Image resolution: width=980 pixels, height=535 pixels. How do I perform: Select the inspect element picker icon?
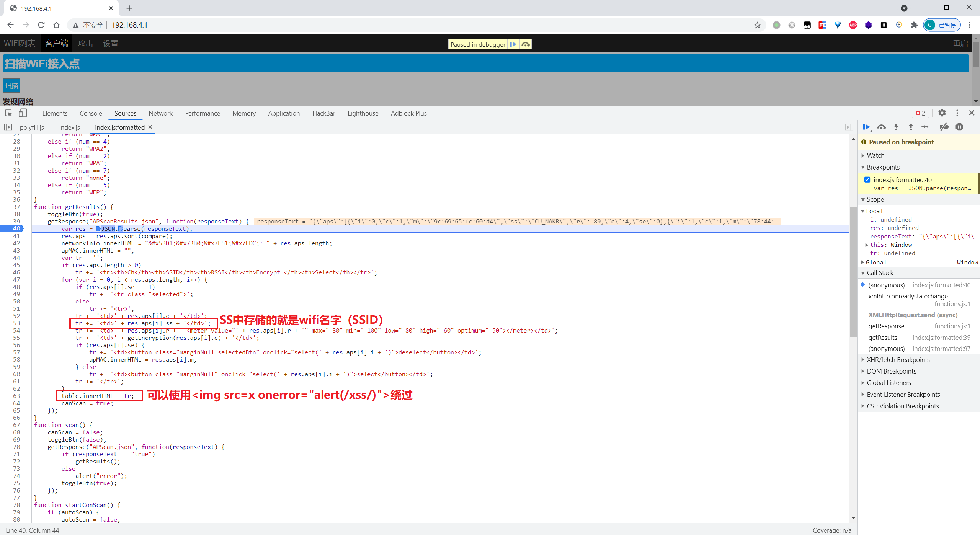8,113
